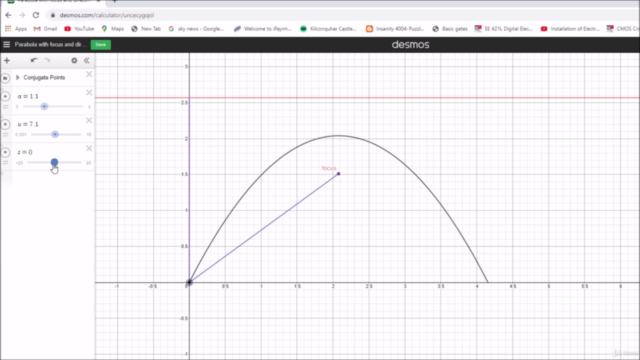Open the Welcome to iPaym bookmark
The height and width of the screenshot is (360, 640).
pyautogui.click(x=262, y=29)
